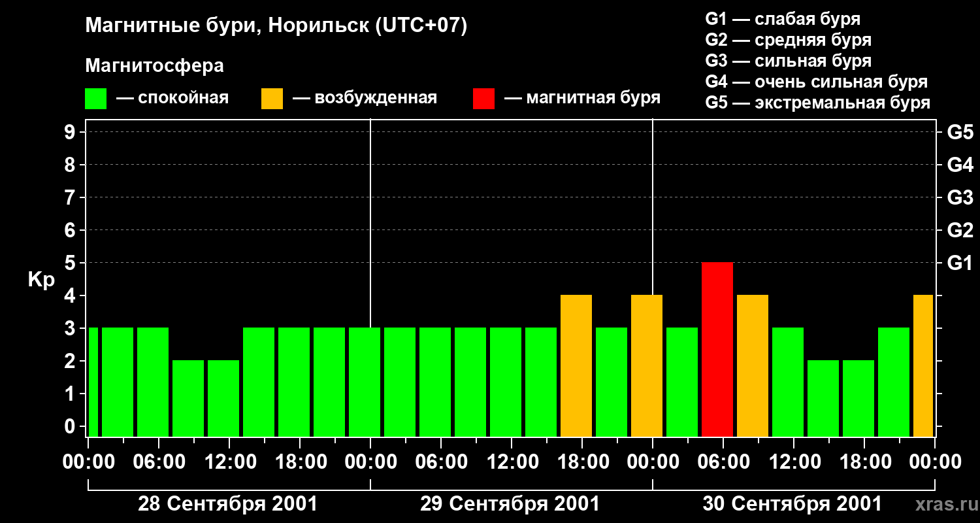Click the Kp axis value 5
Image resolution: width=980 pixels, height=523 pixels.
(71, 263)
